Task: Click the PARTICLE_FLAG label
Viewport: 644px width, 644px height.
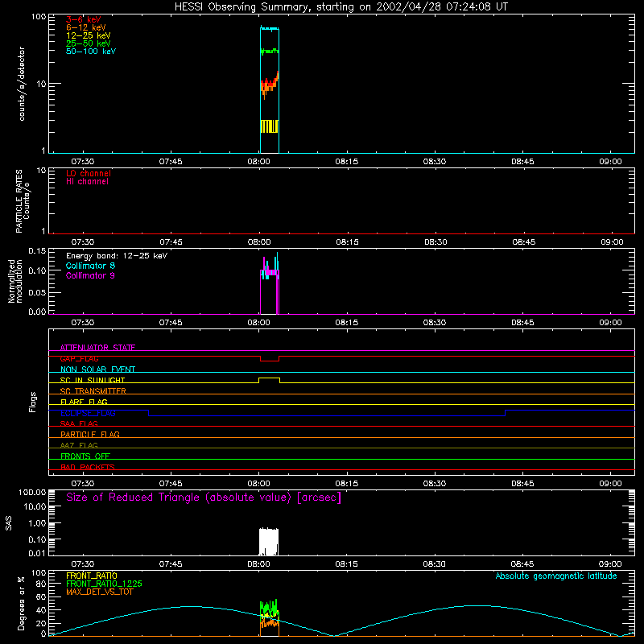Action: tap(90, 434)
